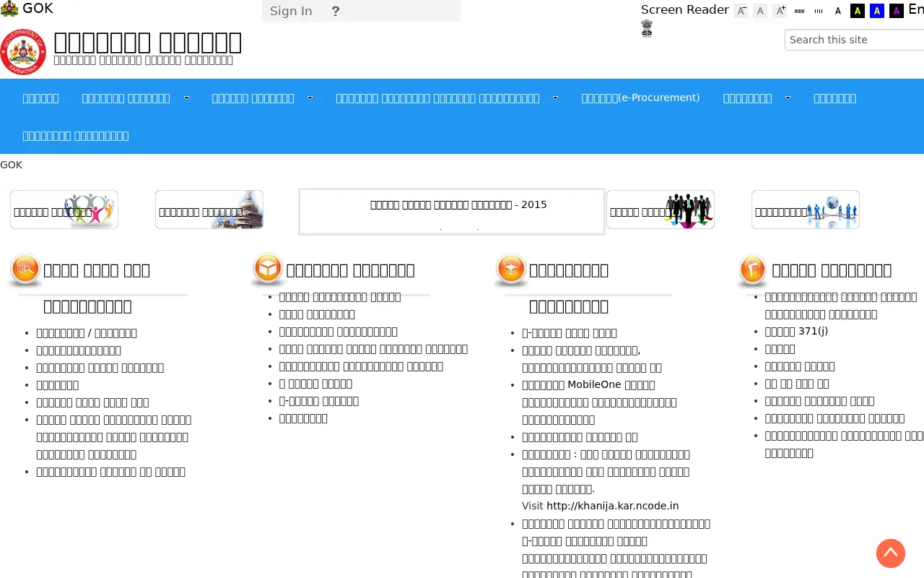Expand the last dropdown arrow in blue navigation bar
This screenshot has width=924, height=578.
tap(788, 98)
